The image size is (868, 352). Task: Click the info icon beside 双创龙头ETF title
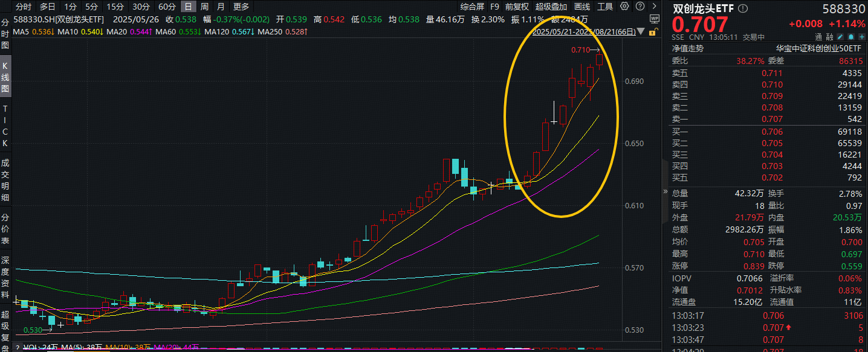(743, 9)
